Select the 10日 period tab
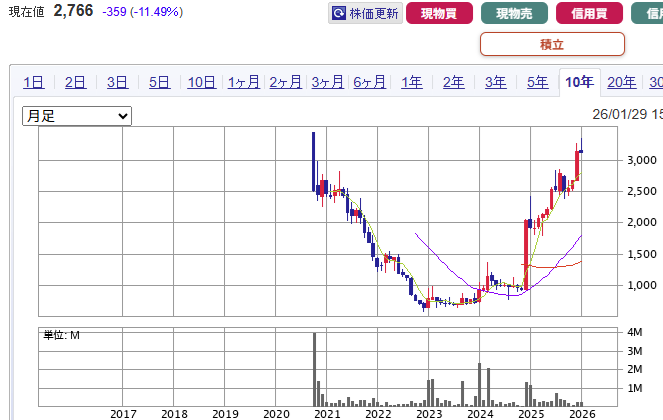The width and height of the screenshot is (663, 420). 201,83
